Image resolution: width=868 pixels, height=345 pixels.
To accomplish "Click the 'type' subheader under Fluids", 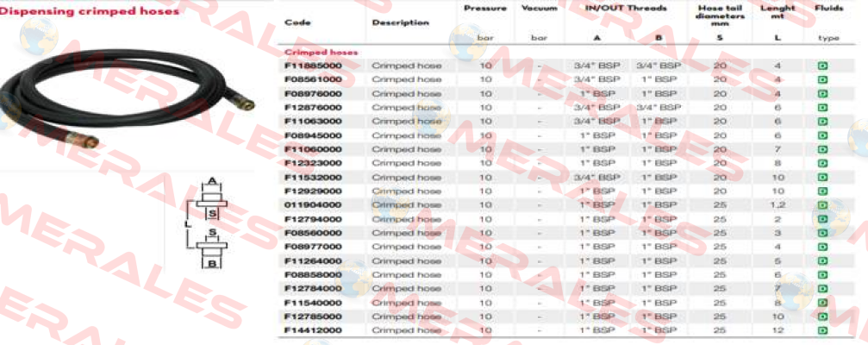I will click(828, 38).
